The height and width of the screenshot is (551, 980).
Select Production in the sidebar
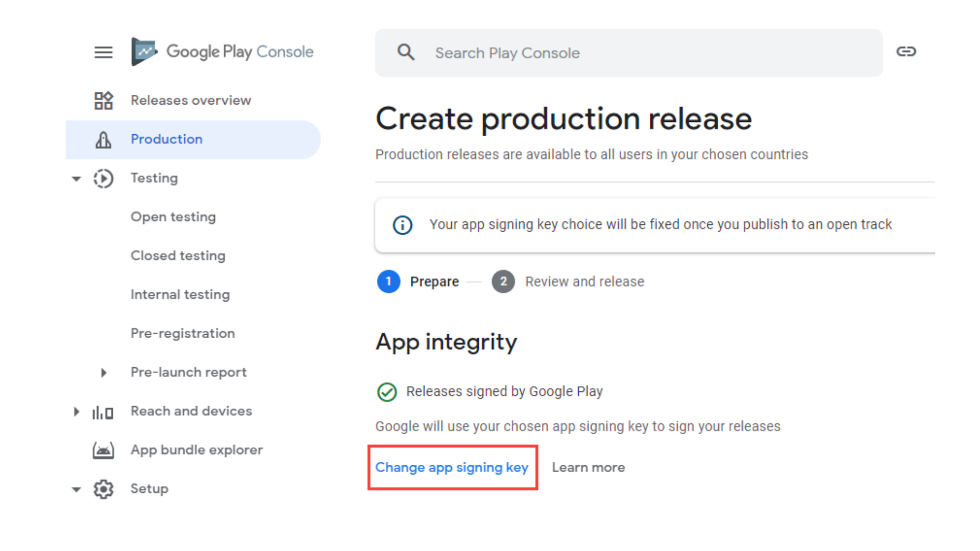tap(166, 139)
